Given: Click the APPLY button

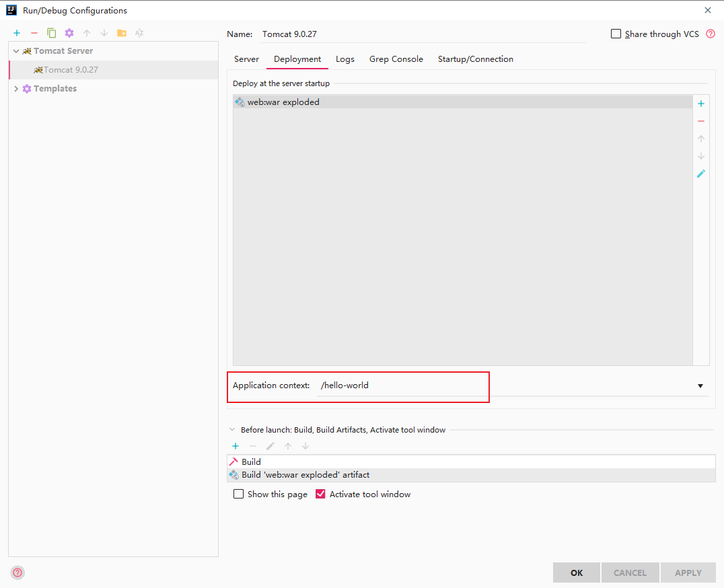Looking at the screenshot, I should coord(688,573).
